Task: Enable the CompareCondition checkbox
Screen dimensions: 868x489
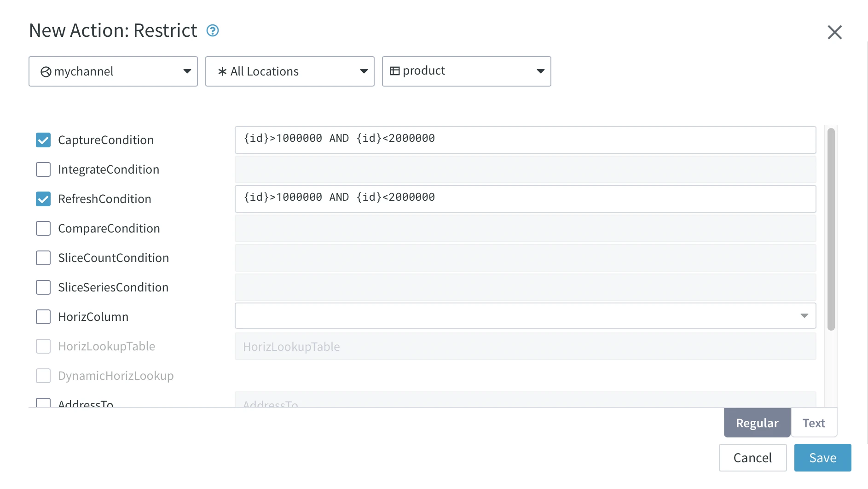Action: [x=43, y=228]
